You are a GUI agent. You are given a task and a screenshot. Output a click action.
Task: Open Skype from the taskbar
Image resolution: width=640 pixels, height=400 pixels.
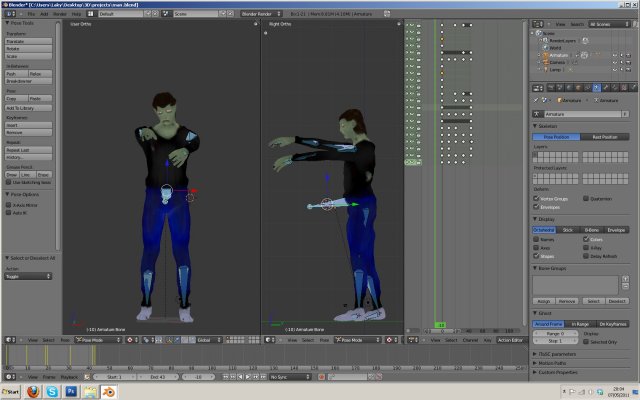click(x=52, y=392)
